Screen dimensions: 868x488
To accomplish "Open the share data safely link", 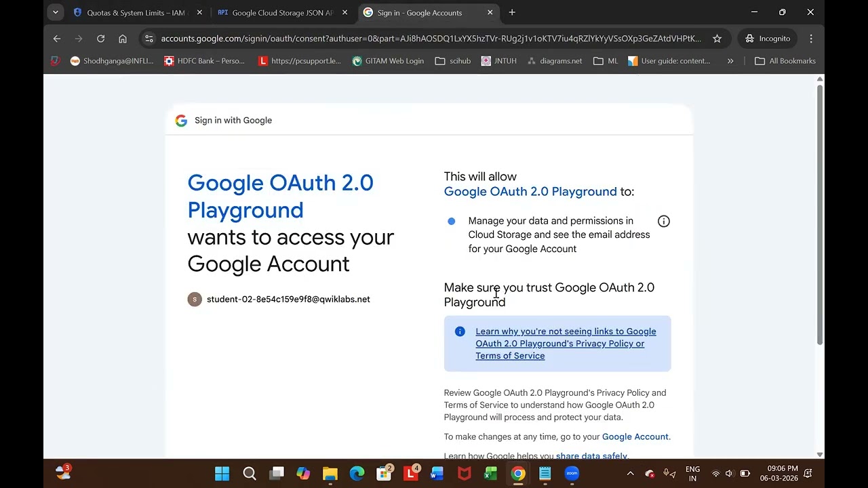I will 591,456.
